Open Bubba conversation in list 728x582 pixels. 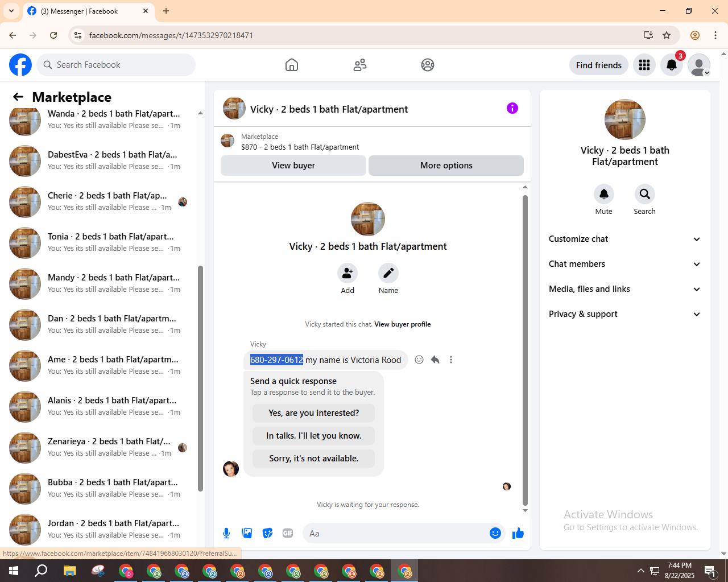pos(100,488)
